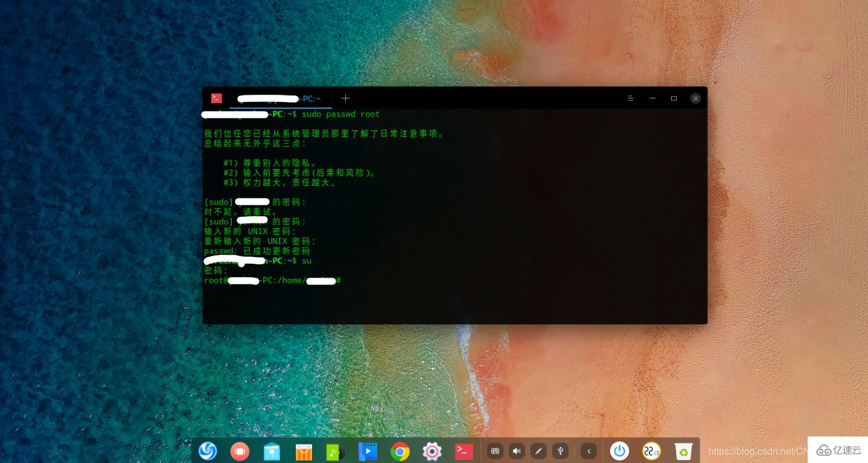Image resolution: width=868 pixels, height=463 pixels.
Task: Open the music player dock icon
Action: coord(335,452)
